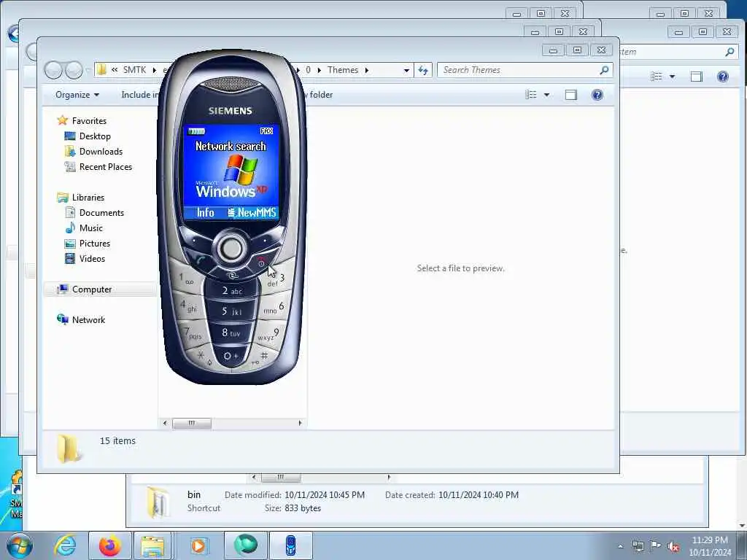The image size is (747, 560).
Task: Click search magnifier in rear right window
Action: [x=729, y=52]
